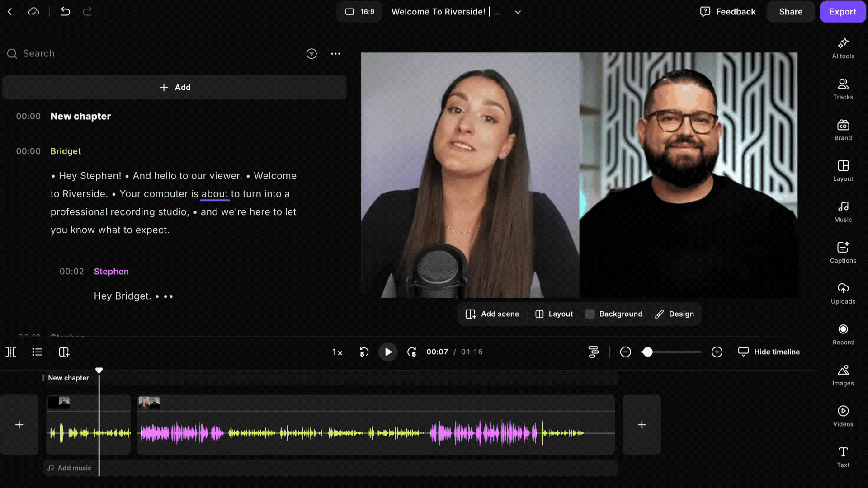This screenshot has width=868, height=488.
Task: Click the undo arrow icon
Action: coord(65,12)
